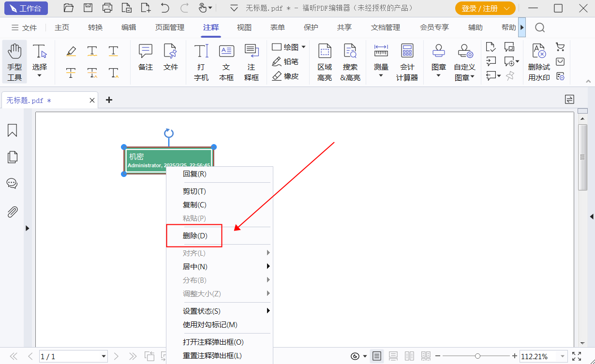Open the Comments side panel
This screenshot has height=364, width=595.
click(x=12, y=184)
